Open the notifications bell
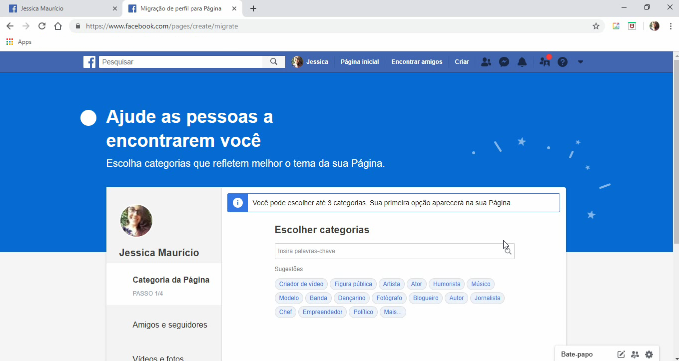Image resolution: width=679 pixels, height=361 pixels. click(x=522, y=62)
